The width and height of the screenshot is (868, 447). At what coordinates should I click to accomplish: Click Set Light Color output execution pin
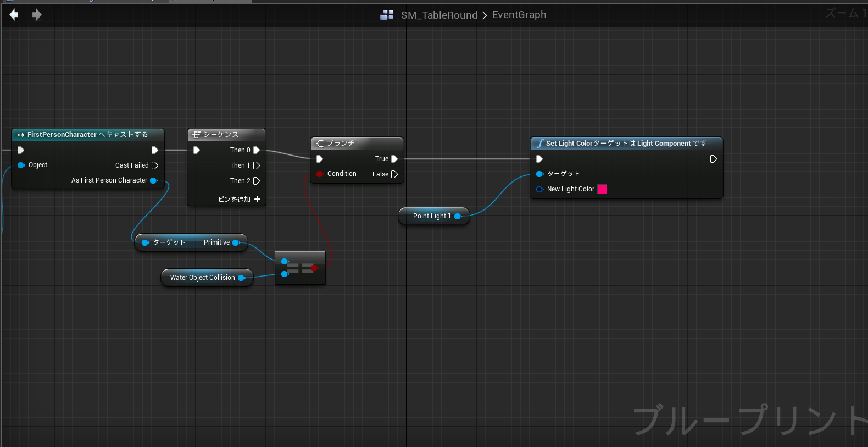(714, 159)
